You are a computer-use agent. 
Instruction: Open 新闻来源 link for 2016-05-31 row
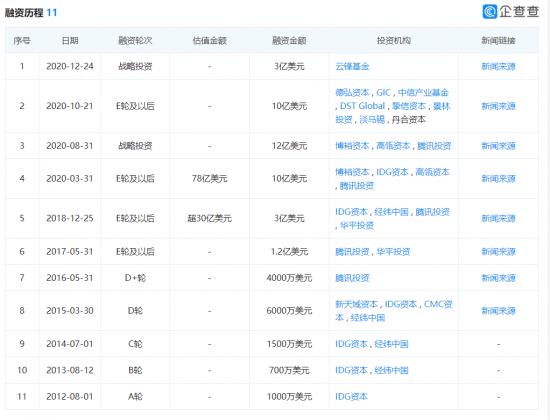[498, 278]
